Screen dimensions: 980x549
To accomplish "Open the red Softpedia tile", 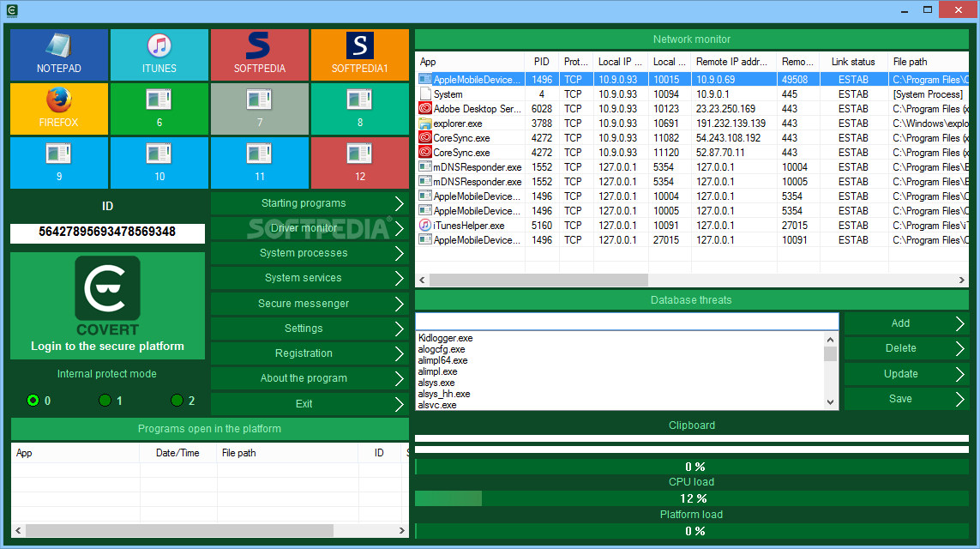I will (x=260, y=54).
